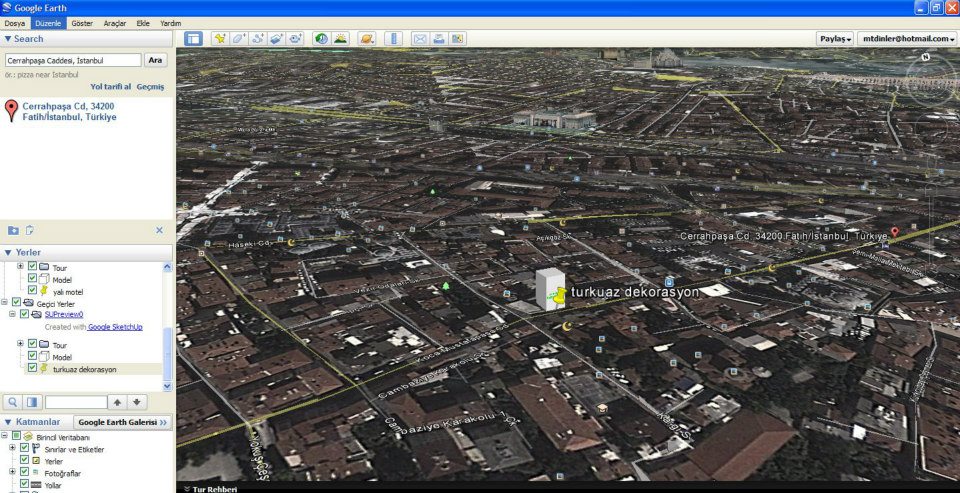Add an image overlay from the toolbar

[x=277, y=39]
